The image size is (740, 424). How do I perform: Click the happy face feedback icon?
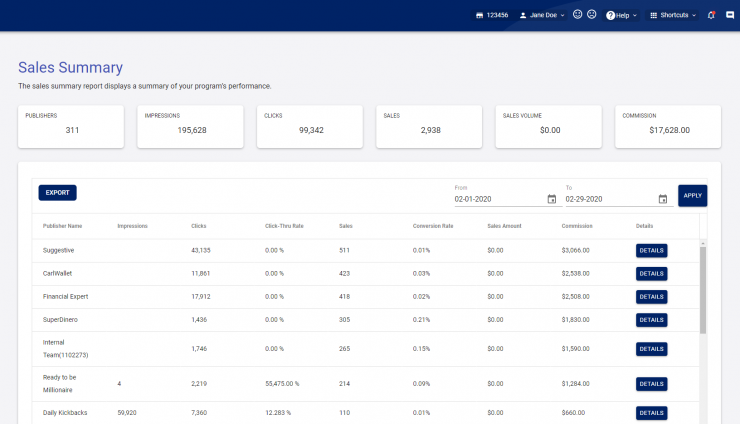coord(577,15)
